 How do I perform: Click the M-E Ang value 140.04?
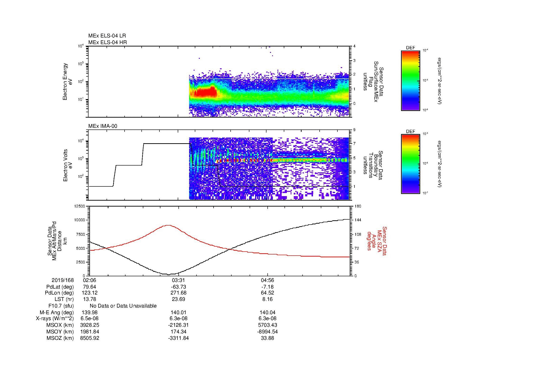click(267, 313)
